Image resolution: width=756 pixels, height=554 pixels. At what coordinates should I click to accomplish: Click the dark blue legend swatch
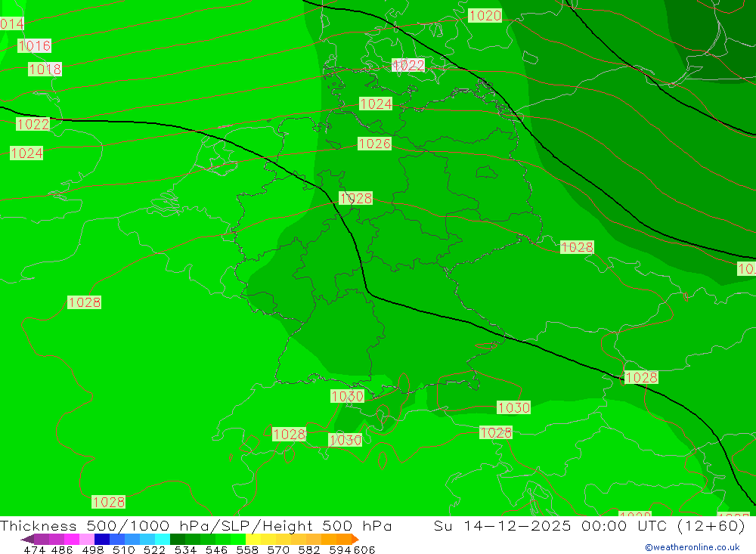[102, 539]
